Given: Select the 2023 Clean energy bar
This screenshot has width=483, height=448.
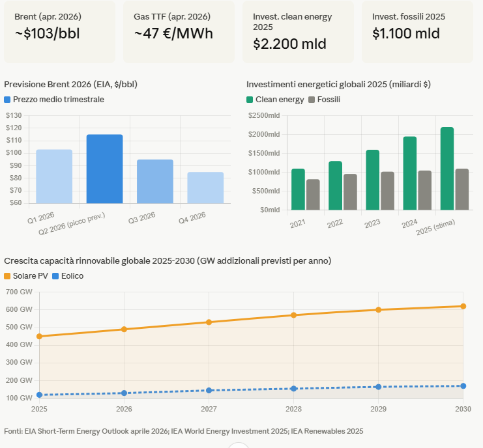Looking at the screenshot, I should [373, 180].
